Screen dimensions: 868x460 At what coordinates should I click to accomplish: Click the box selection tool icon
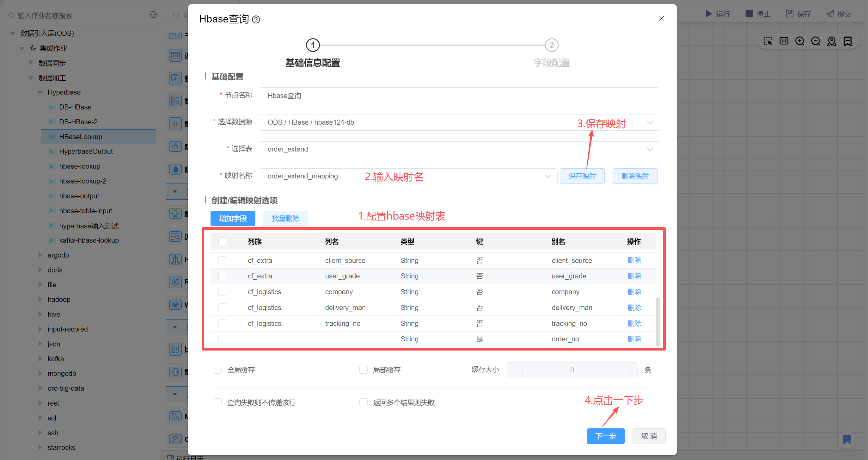(x=767, y=41)
